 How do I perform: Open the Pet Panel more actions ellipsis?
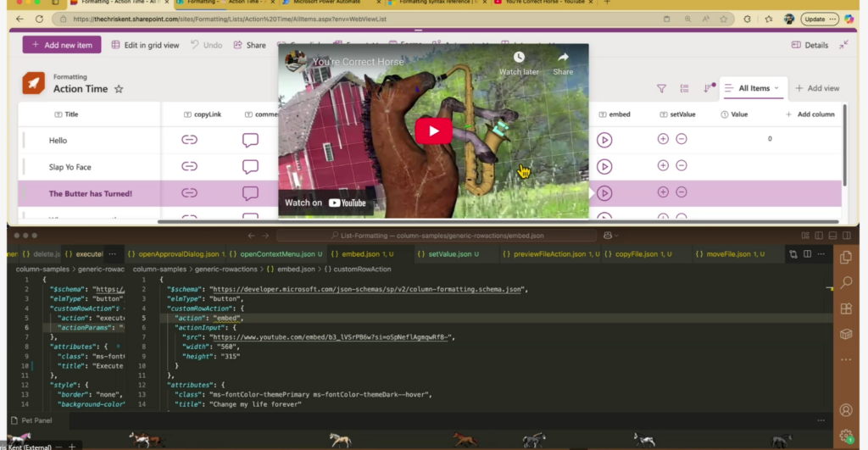tap(821, 420)
